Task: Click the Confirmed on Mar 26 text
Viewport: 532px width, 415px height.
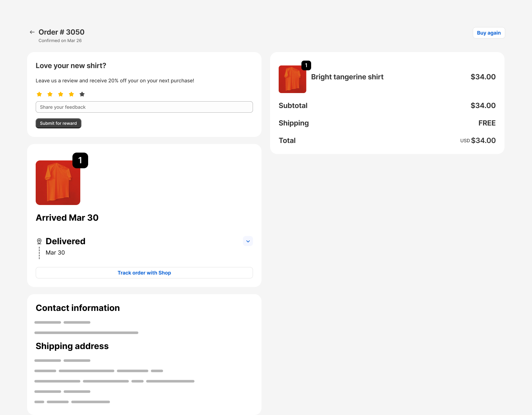Action: [x=60, y=41]
